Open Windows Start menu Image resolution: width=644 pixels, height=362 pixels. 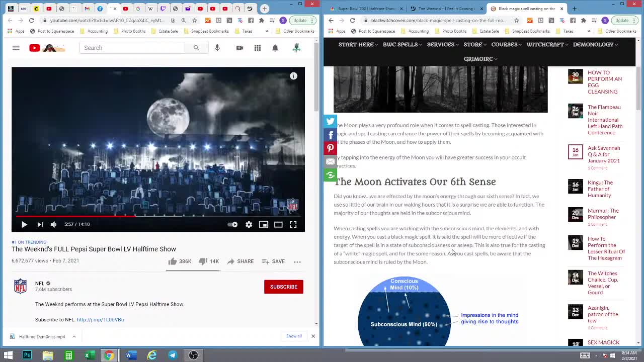9,355
